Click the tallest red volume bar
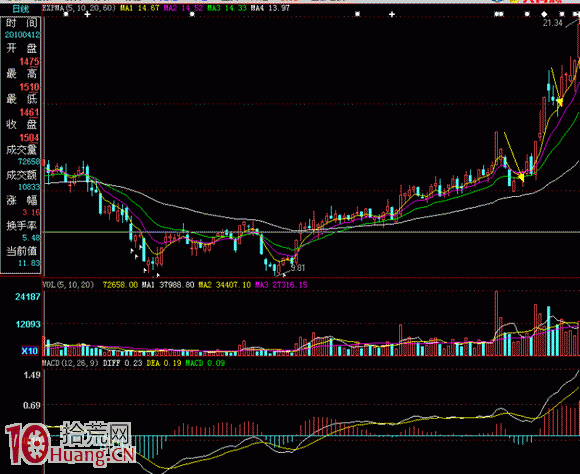This screenshot has height=474, width=580. click(x=496, y=323)
